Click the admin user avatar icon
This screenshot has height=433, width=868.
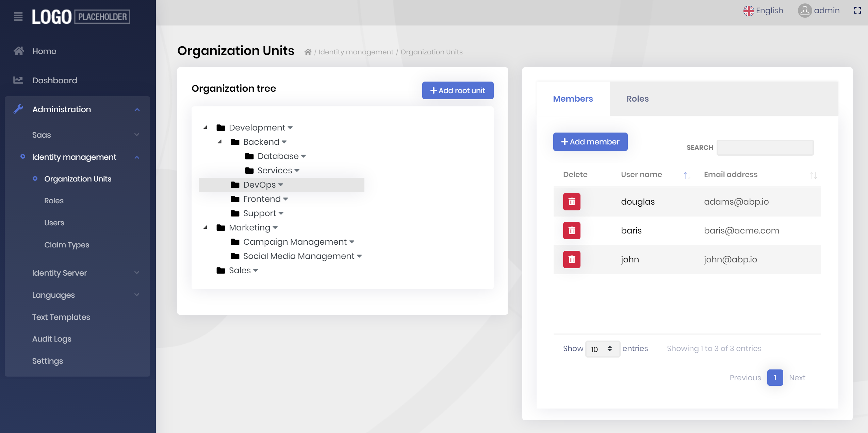pyautogui.click(x=804, y=11)
